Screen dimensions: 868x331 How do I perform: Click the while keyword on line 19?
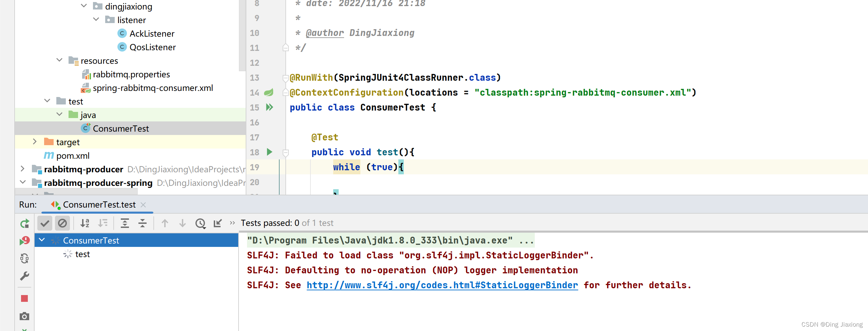click(x=346, y=167)
